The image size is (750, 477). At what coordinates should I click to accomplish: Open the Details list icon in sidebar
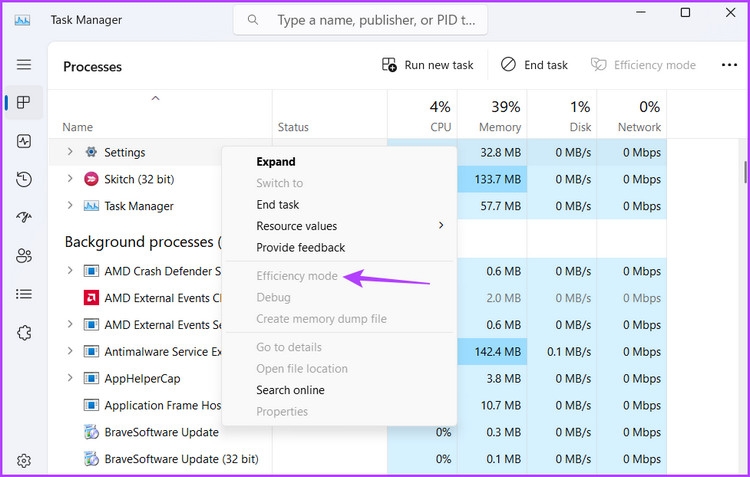click(24, 294)
